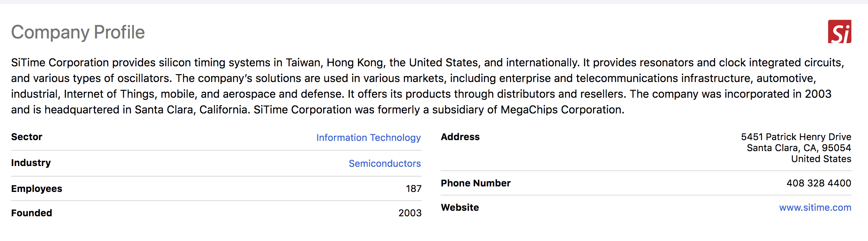Viewport: 868px width, 241px height.
Task: Select the Industry row label
Action: (31, 163)
